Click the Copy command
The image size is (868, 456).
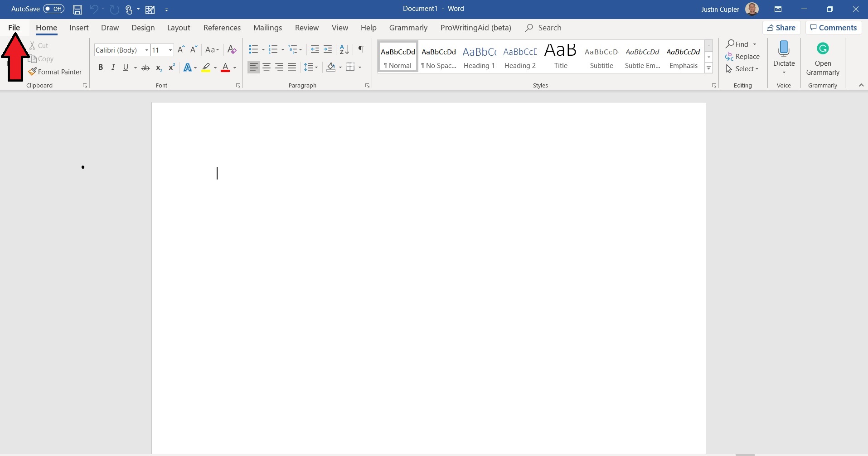41,59
